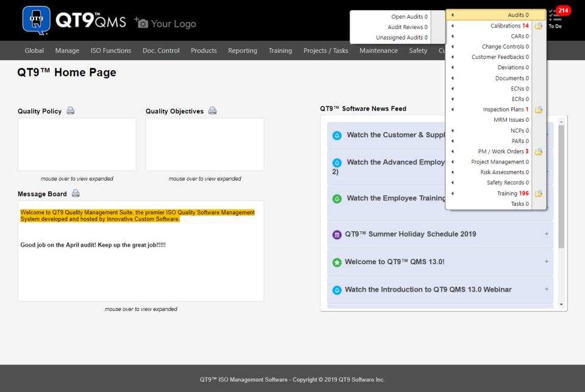
Task: Select ECNs 0 in To Do list
Action: (520, 89)
